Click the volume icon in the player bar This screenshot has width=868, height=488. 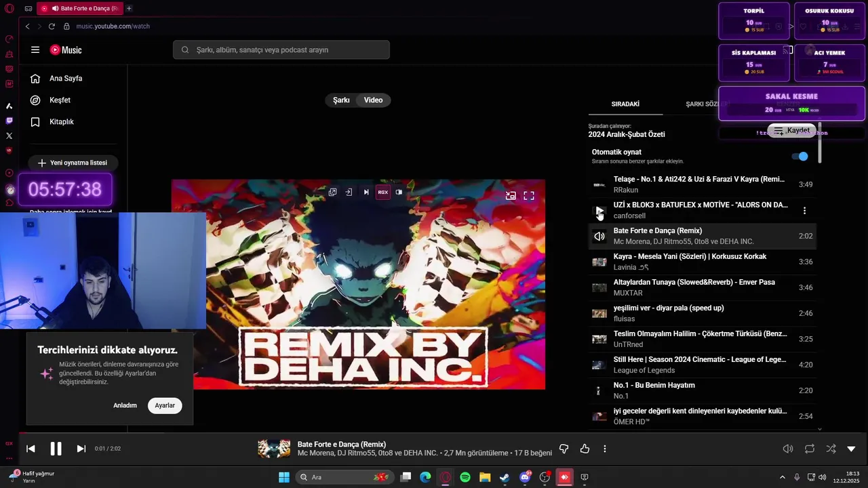coord(788,449)
